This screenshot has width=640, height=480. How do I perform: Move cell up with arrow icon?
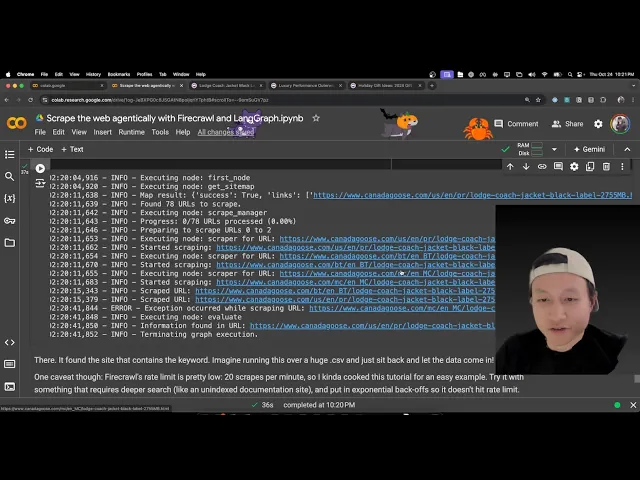510,167
